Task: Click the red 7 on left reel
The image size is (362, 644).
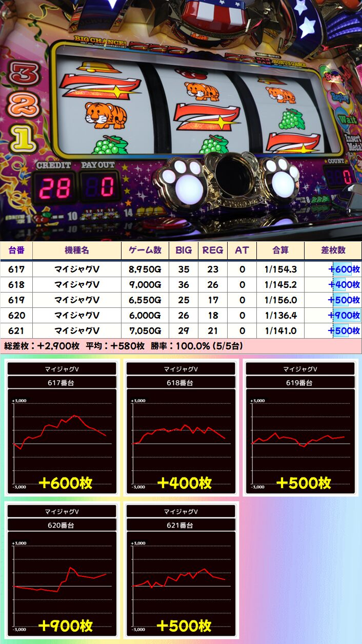Action: pos(100,85)
